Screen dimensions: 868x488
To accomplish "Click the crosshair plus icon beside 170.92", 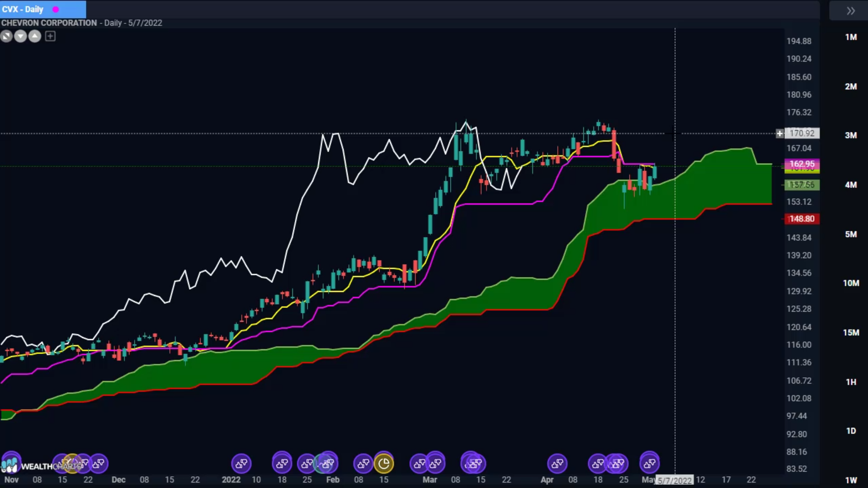I will click(x=780, y=133).
